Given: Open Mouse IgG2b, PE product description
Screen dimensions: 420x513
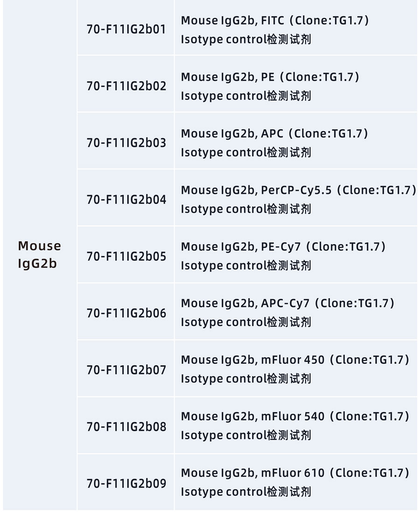Looking at the screenshot, I should coord(270,86).
